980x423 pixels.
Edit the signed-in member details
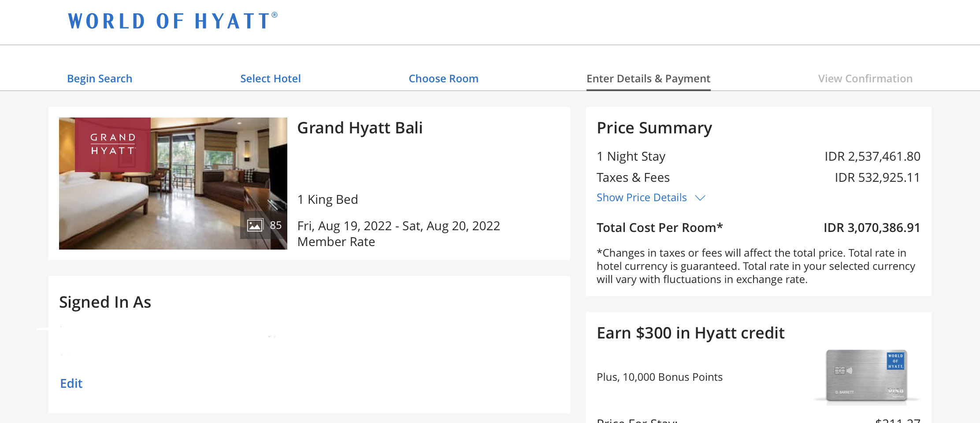[71, 383]
